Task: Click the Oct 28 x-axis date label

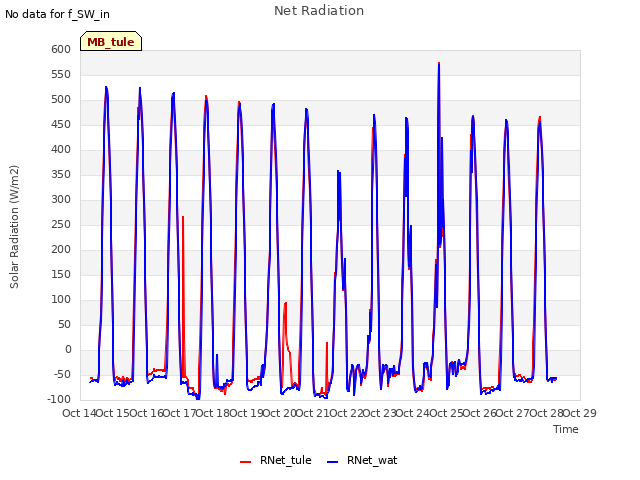Action: (x=547, y=413)
